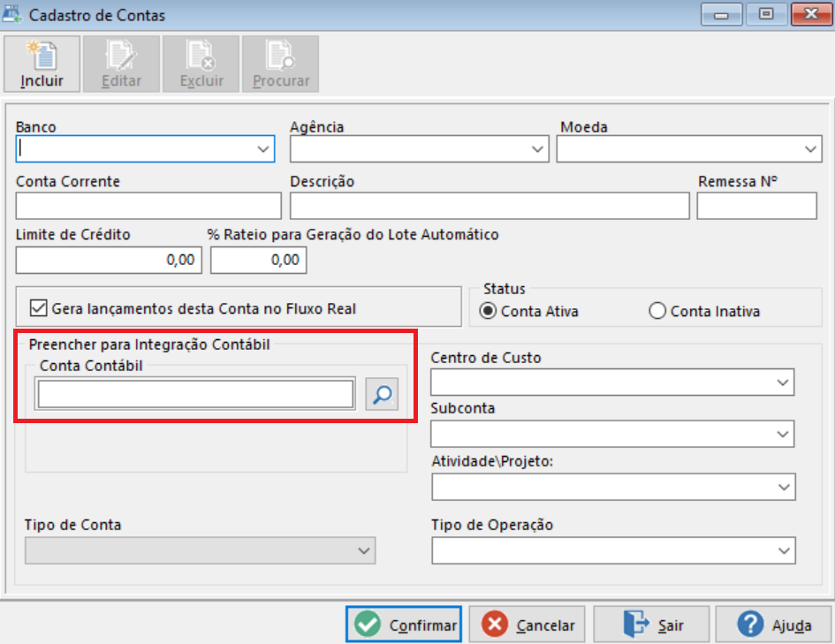Image resolution: width=835 pixels, height=644 pixels.
Task: Minimize the Cadastro de Contas window
Action: point(721,14)
